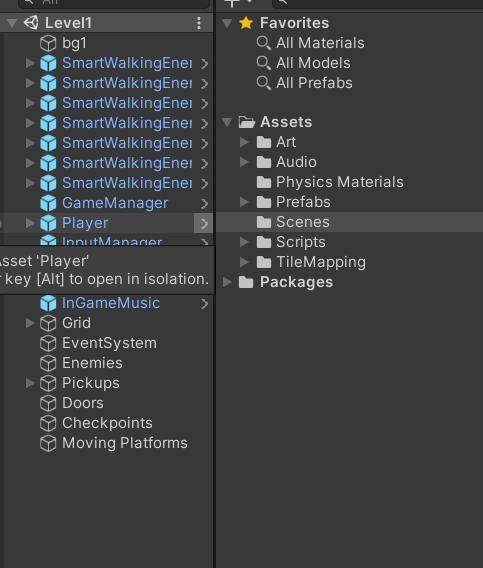This screenshot has width=483, height=568.
Task: Open Player prefab with its chevron arrow
Action: [x=204, y=224]
